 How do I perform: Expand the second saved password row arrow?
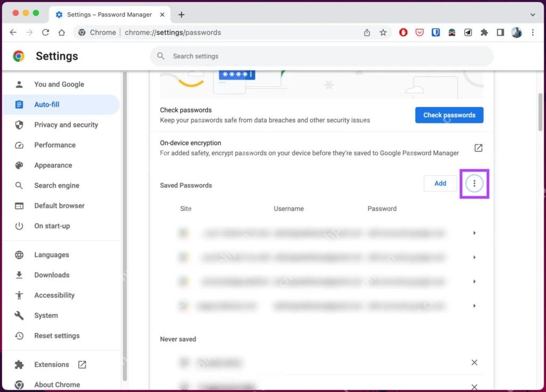pyautogui.click(x=474, y=257)
